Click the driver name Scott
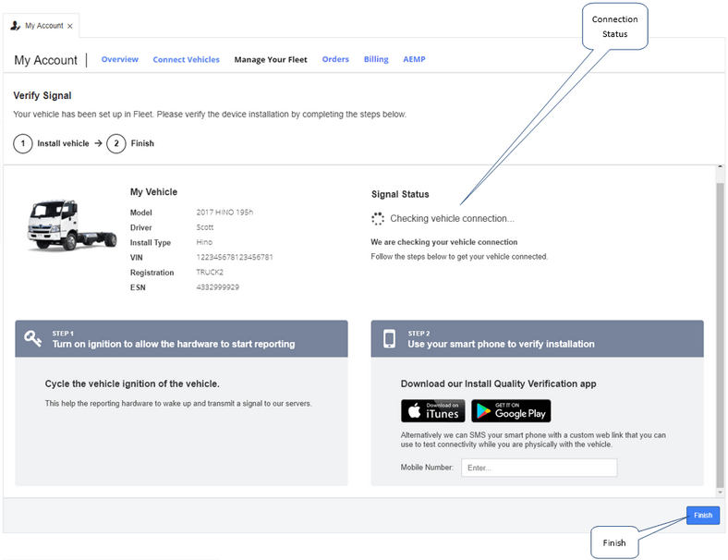Screen dimensions: 728x560 pyautogui.click(x=205, y=227)
